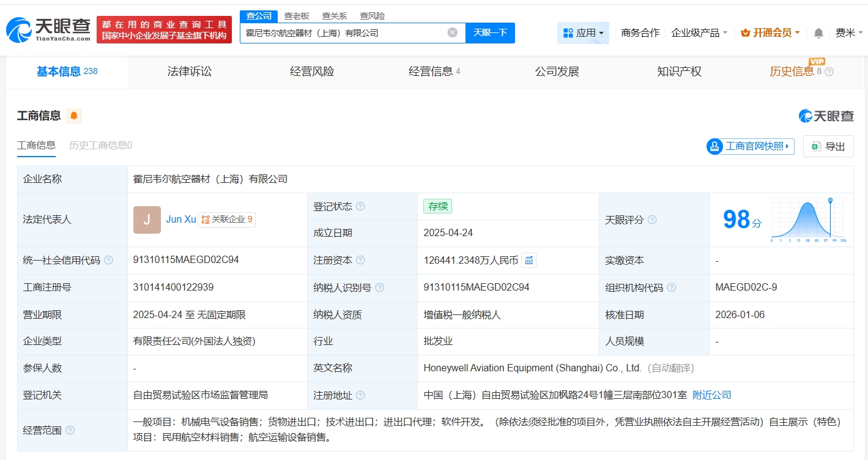868x460 pixels.
Task: Switch to the 法律诉讼 tab
Action: 190,72
